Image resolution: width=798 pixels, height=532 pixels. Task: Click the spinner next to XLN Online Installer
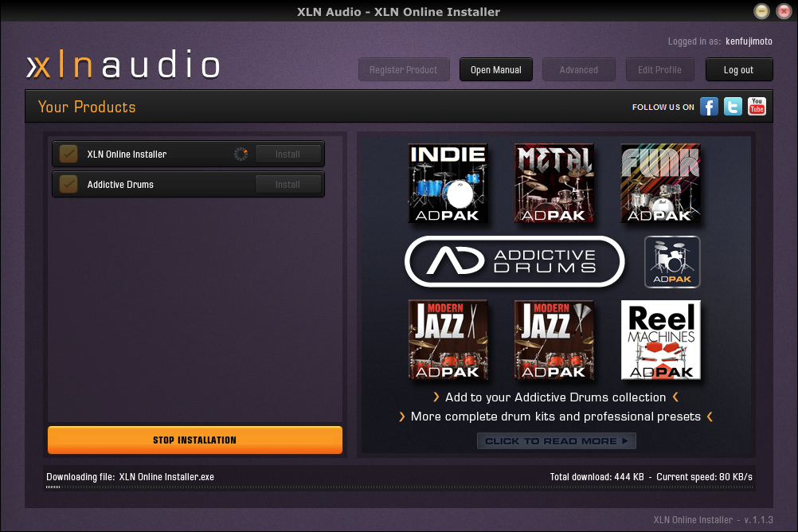tap(241, 154)
